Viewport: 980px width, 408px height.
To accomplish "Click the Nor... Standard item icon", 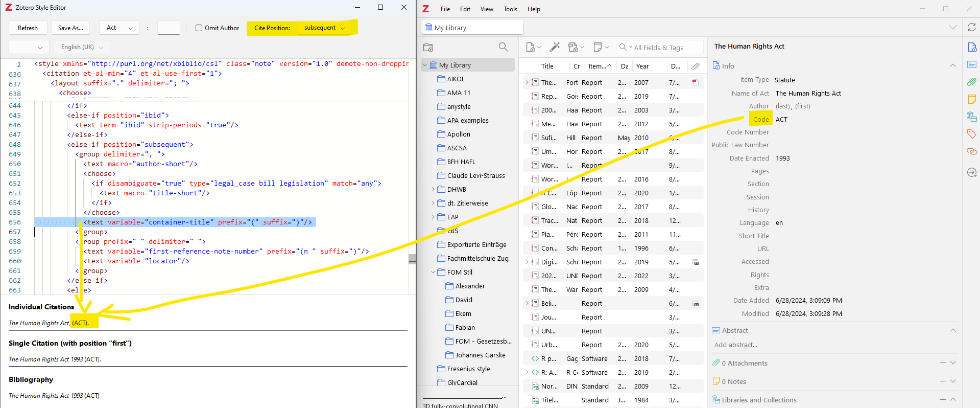I will 535,386.
